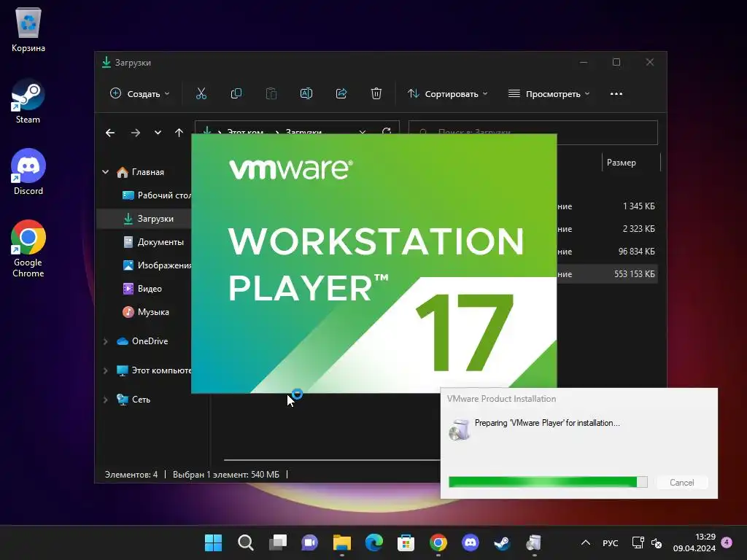Select Документы in the sidebar
747x560 pixels.
(x=153, y=242)
